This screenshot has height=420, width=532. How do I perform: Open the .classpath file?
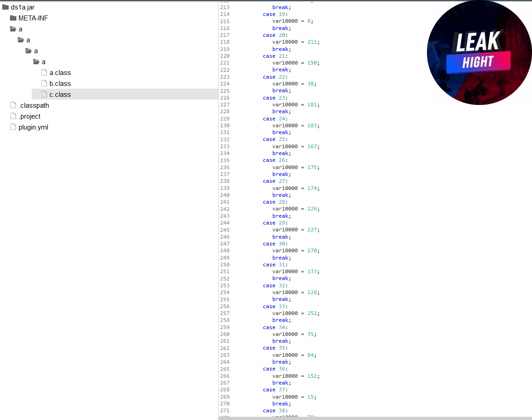click(34, 105)
